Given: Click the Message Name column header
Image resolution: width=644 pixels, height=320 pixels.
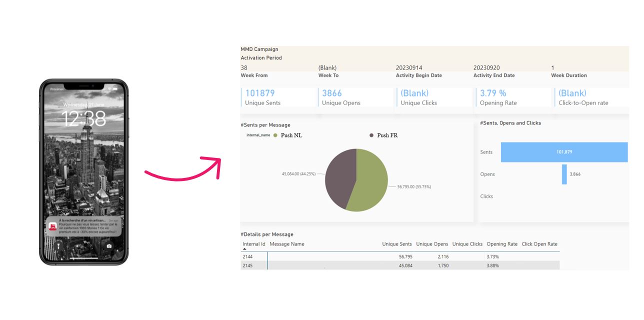Looking at the screenshot, I should (x=287, y=244).
